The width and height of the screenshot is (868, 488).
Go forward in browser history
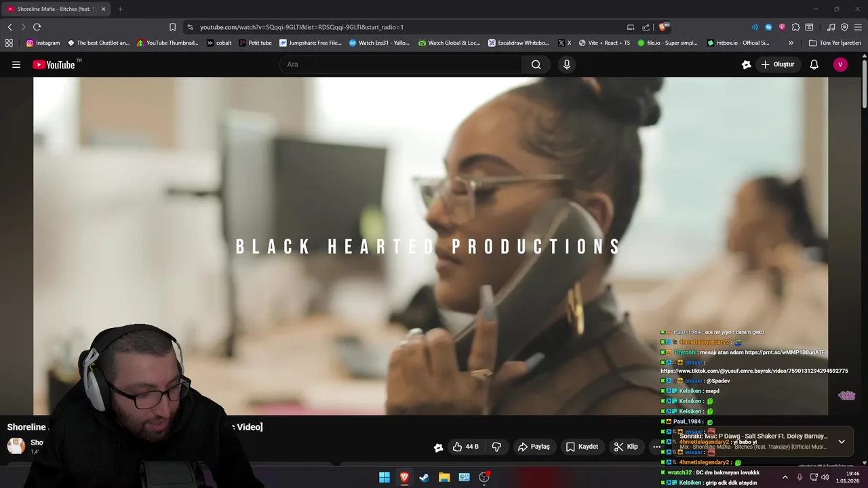tap(23, 27)
